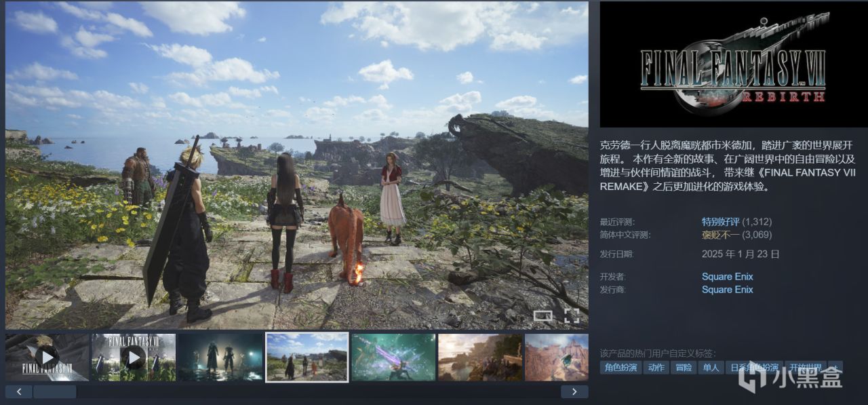Click the 角色扮演 tag
Screen dimensions: 868x405
(620, 367)
